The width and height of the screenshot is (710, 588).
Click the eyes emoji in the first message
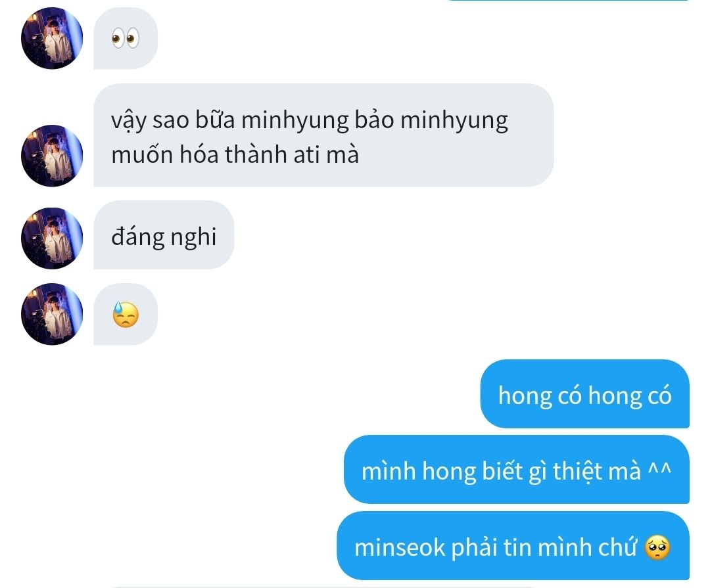pos(126,38)
